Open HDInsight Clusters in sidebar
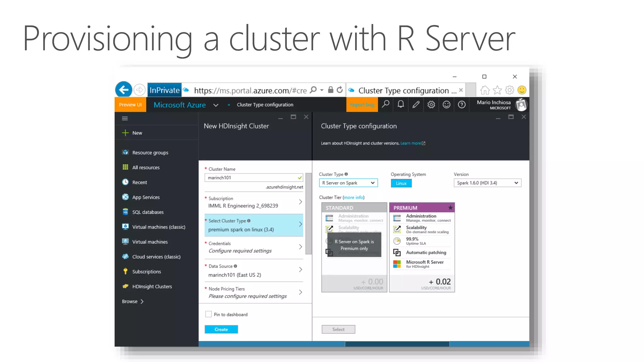This screenshot has height=362, width=644. [152, 286]
